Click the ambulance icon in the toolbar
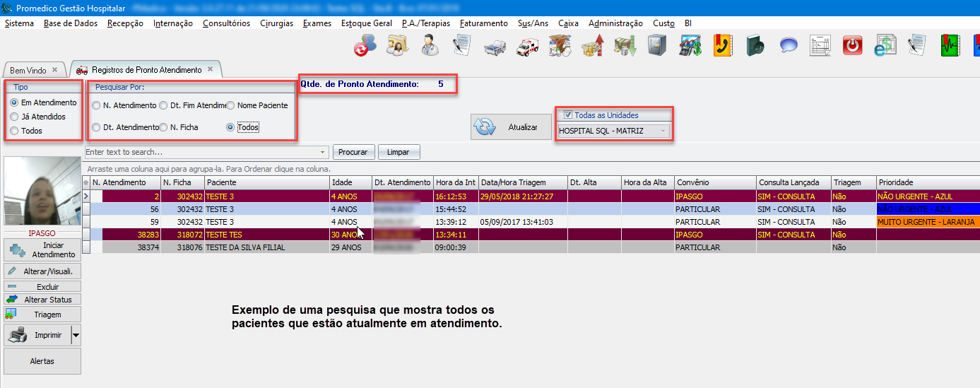Viewport: 980px width, 388px height. 527,47
